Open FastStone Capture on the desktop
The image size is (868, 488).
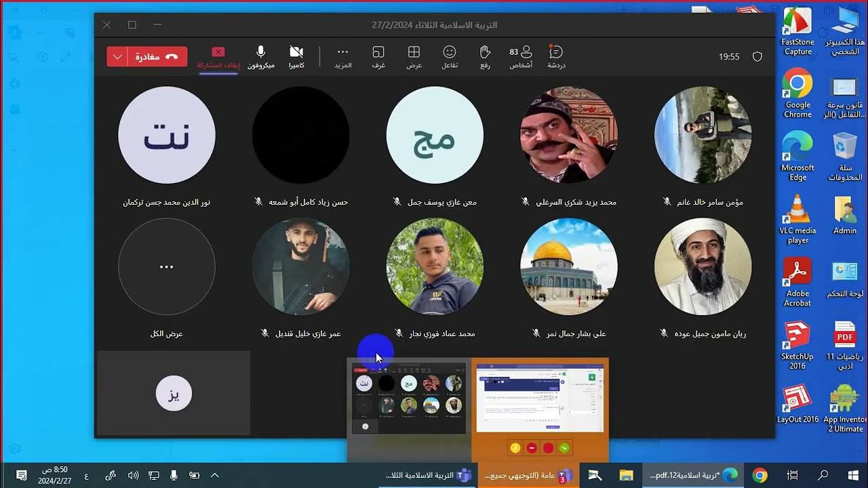798,32
